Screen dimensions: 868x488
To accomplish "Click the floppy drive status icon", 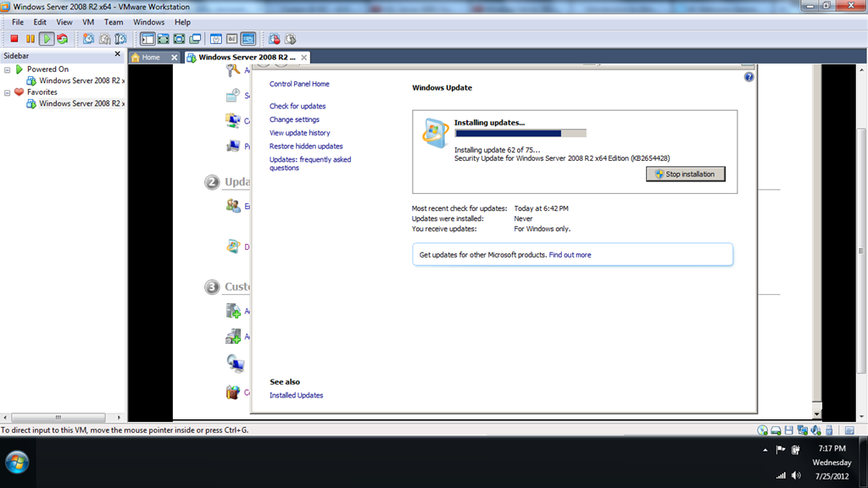I will 789,430.
